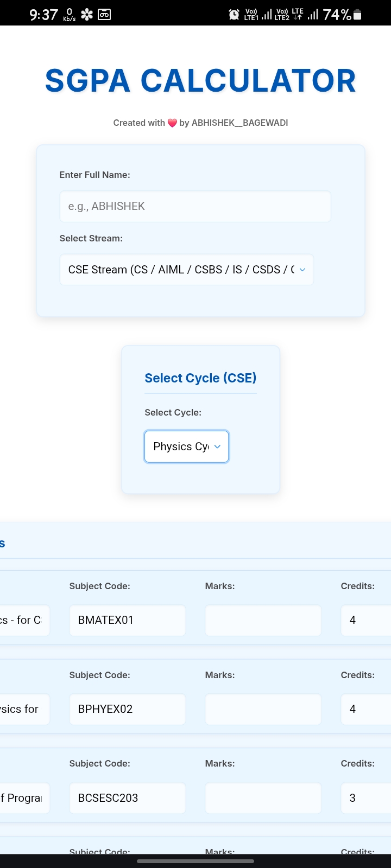The width and height of the screenshot is (391, 868).
Task: Click the Marks field for BMATEX01
Action: pos(263,620)
